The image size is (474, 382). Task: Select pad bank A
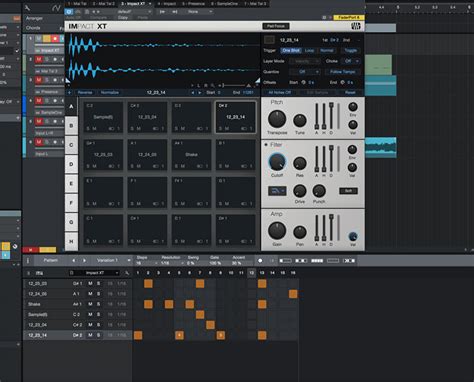(71, 107)
